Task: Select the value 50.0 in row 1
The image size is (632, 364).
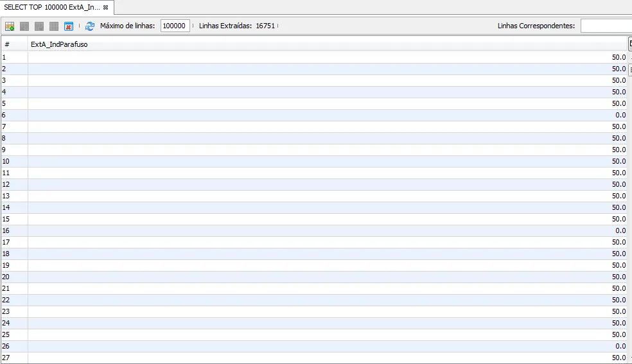Action: click(x=619, y=57)
